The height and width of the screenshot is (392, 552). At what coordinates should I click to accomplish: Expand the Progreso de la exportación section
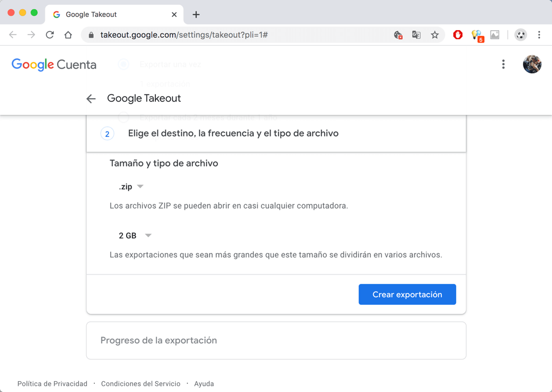(277, 340)
